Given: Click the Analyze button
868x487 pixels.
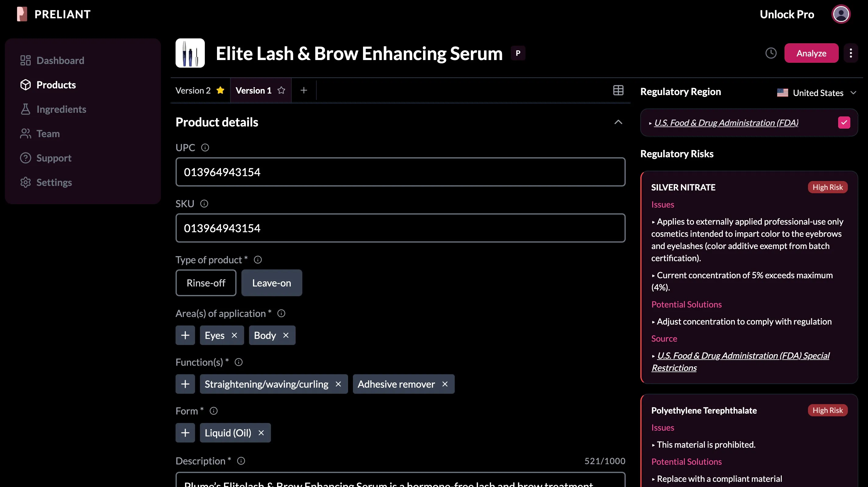Looking at the screenshot, I should [811, 53].
